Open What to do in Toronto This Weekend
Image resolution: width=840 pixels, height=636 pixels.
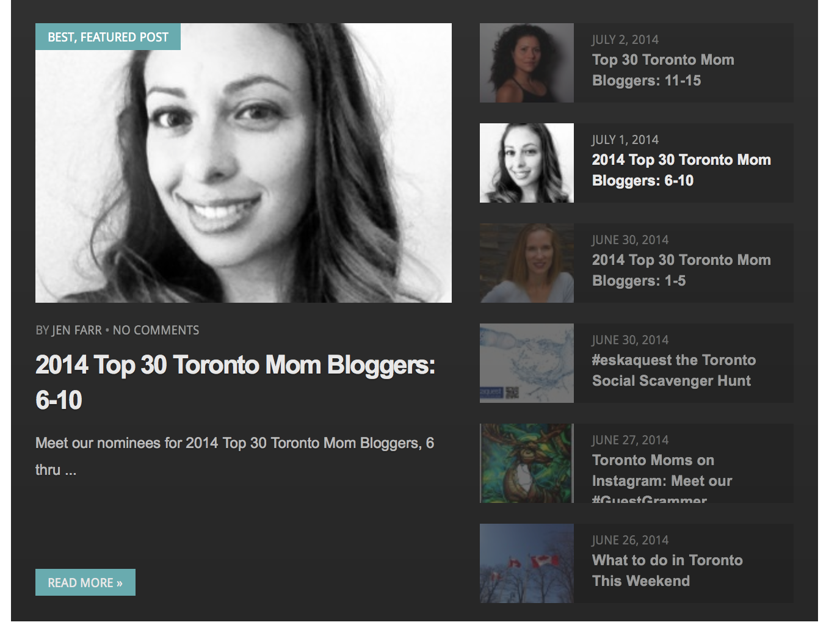pos(667,571)
